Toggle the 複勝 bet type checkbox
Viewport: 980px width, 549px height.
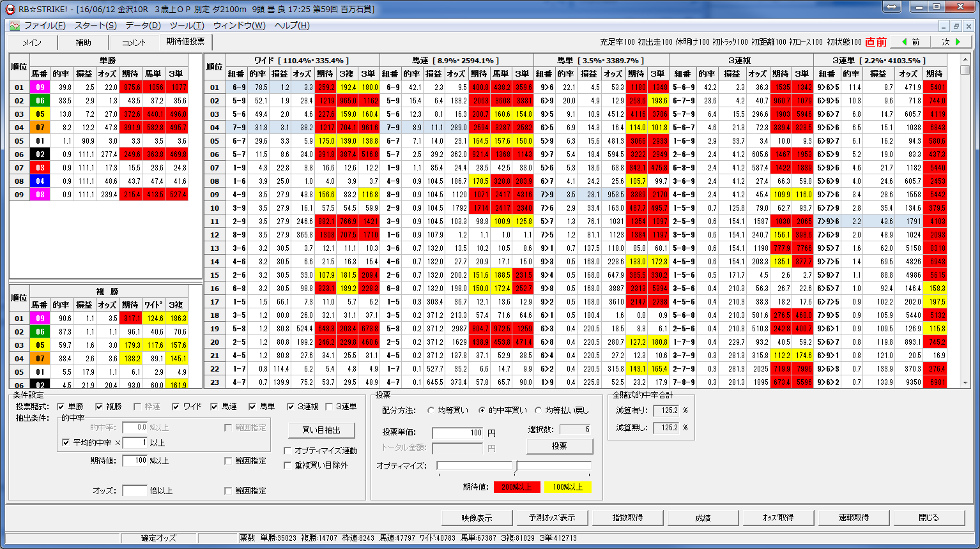(x=99, y=407)
